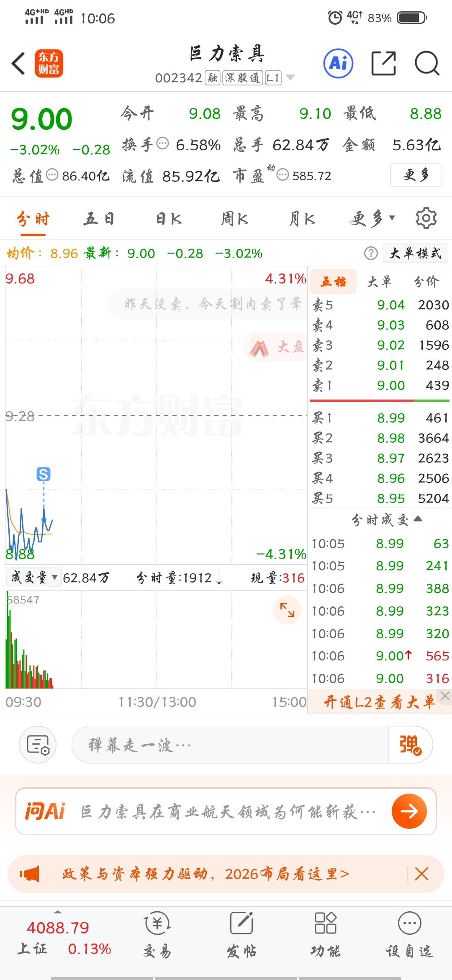
Task: Tap the 大盘 market badge
Action: (x=276, y=347)
